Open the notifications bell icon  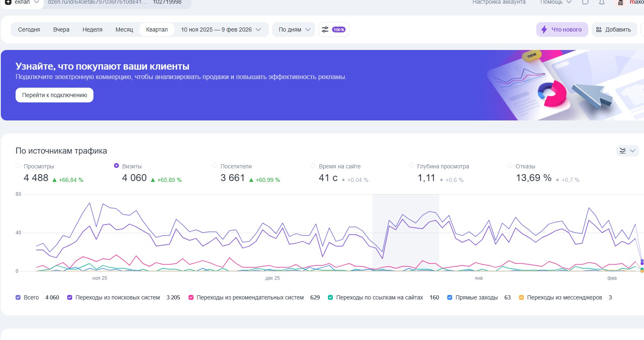click(602, 2)
